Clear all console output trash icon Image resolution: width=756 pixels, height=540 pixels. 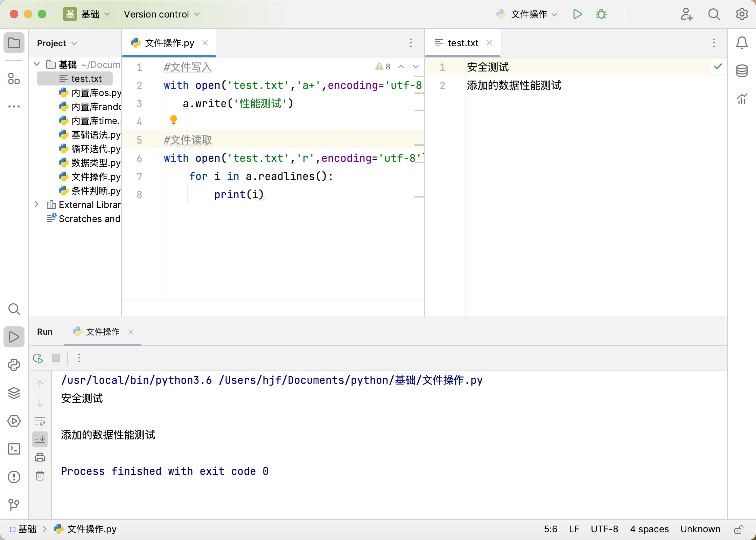tap(40, 476)
